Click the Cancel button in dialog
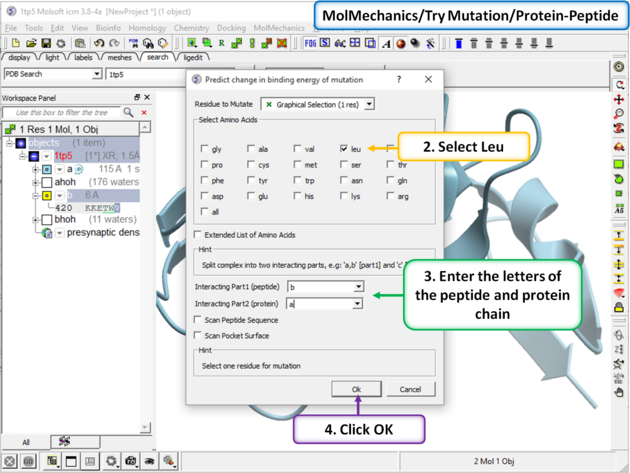630x473 pixels. click(410, 389)
